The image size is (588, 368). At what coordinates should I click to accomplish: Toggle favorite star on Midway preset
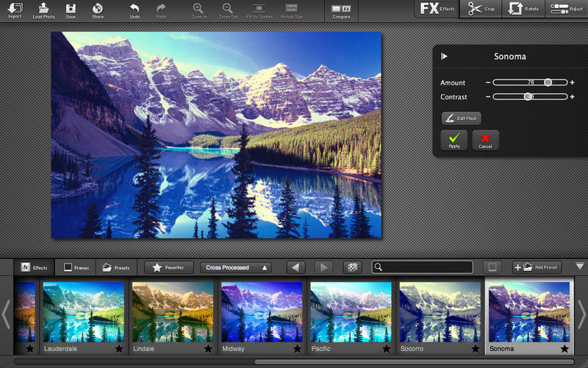click(297, 349)
